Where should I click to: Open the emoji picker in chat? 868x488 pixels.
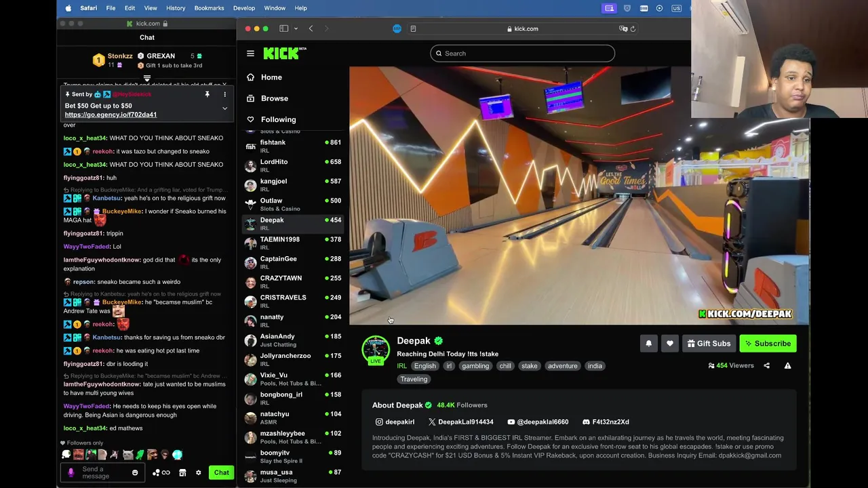click(135, 472)
